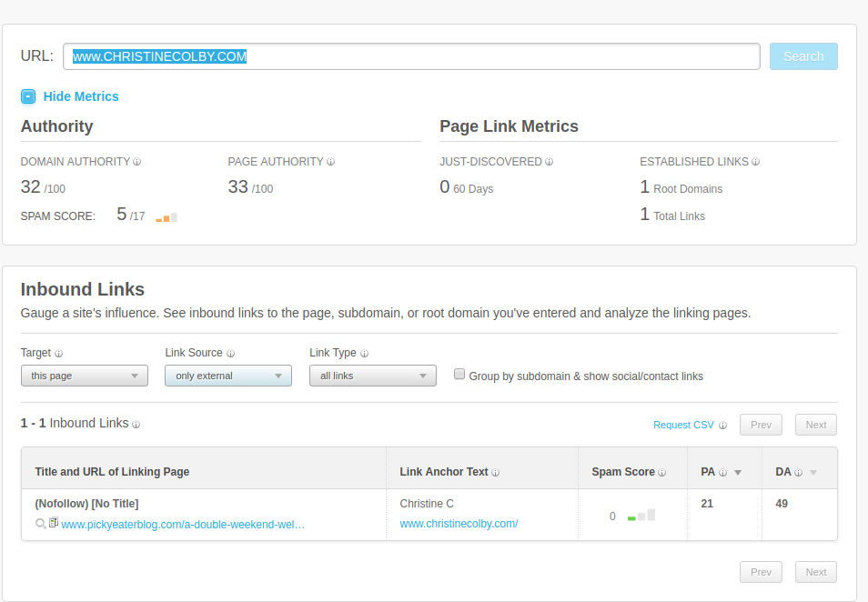Expand the Link Type all links dropdown
Image resolution: width=868 pixels, height=602 pixels.
372,376
